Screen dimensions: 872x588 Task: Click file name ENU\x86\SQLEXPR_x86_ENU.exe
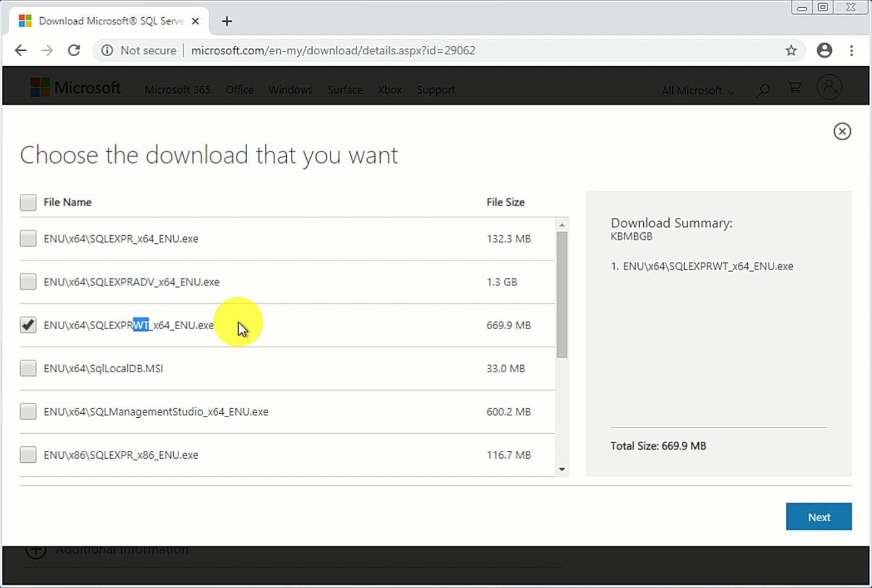pyautogui.click(x=121, y=454)
